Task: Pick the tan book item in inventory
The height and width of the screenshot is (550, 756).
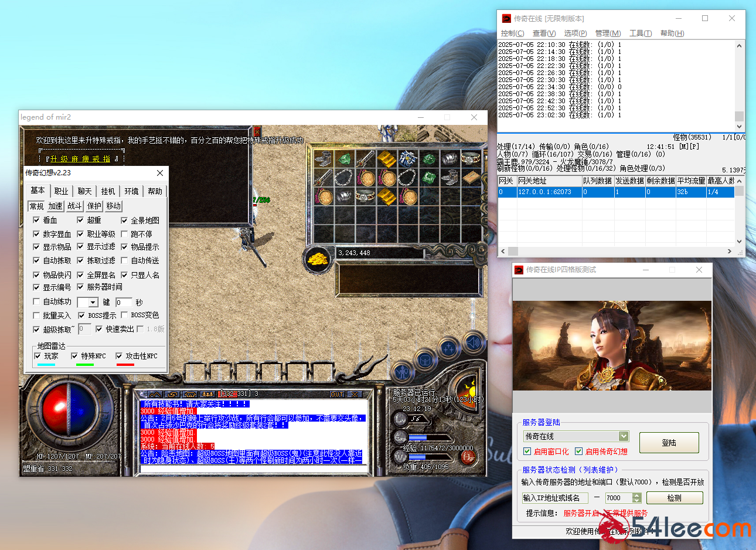Action: pos(471,177)
